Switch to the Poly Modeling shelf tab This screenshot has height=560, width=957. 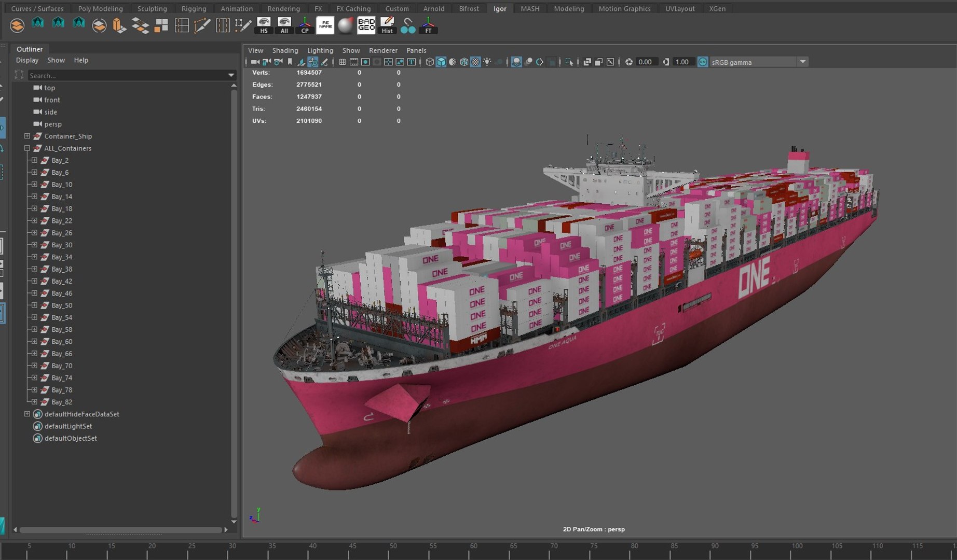[100, 8]
